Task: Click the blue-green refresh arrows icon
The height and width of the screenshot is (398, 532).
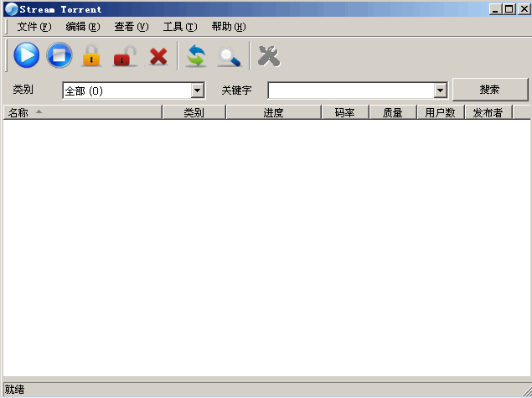Action: 196,55
